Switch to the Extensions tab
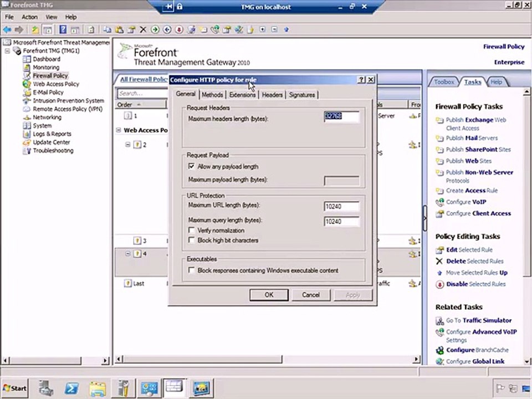 pyautogui.click(x=242, y=95)
